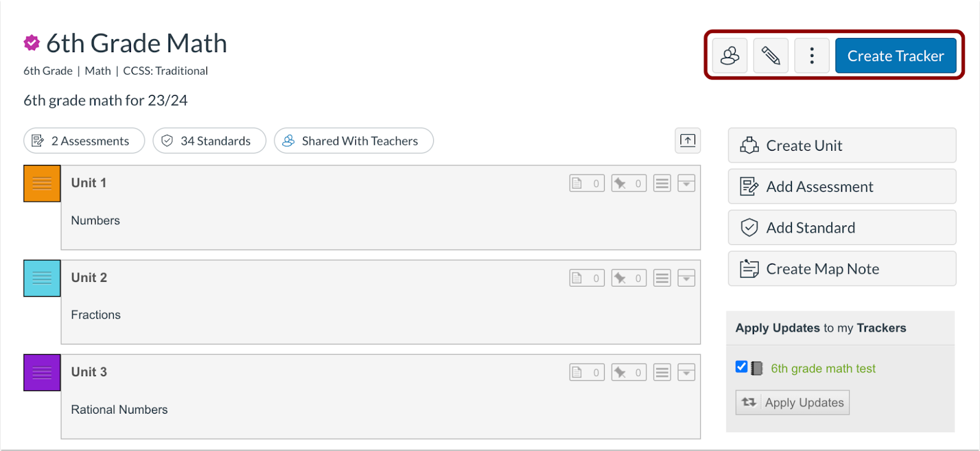
Task: Open the Unit 1 list lines icon
Action: [x=662, y=183]
